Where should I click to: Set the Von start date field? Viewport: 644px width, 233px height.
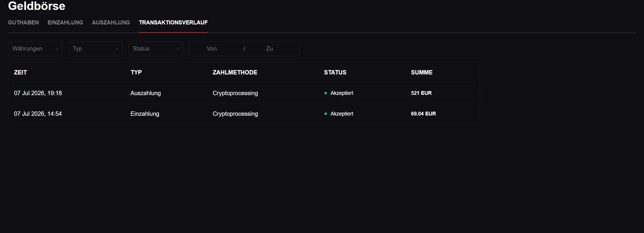coord(212,49)
